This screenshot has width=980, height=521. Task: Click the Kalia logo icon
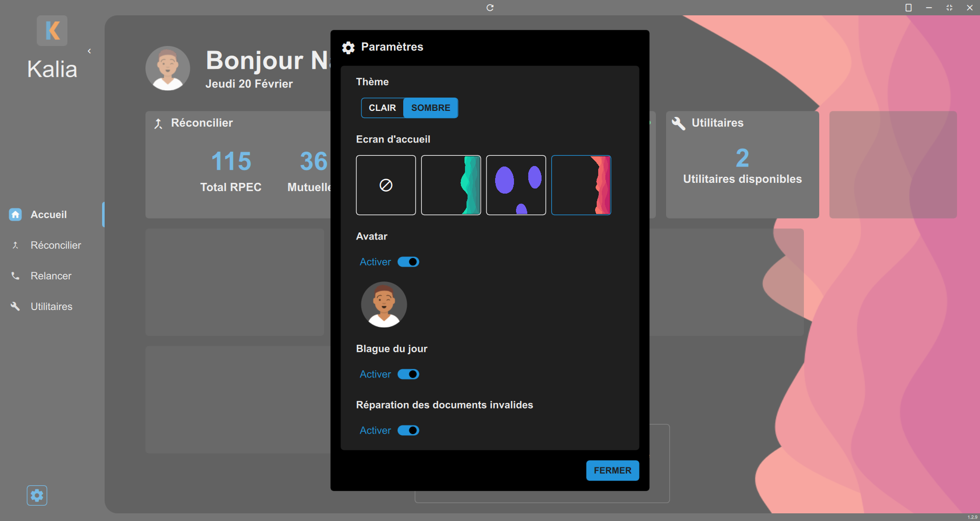coord(52,31)
